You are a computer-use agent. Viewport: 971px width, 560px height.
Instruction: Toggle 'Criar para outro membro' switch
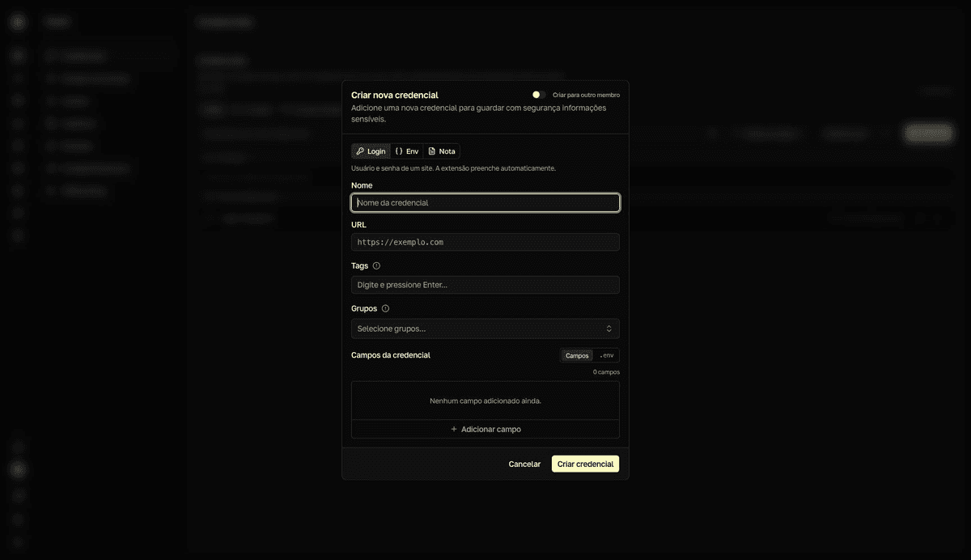pos(539,95)
